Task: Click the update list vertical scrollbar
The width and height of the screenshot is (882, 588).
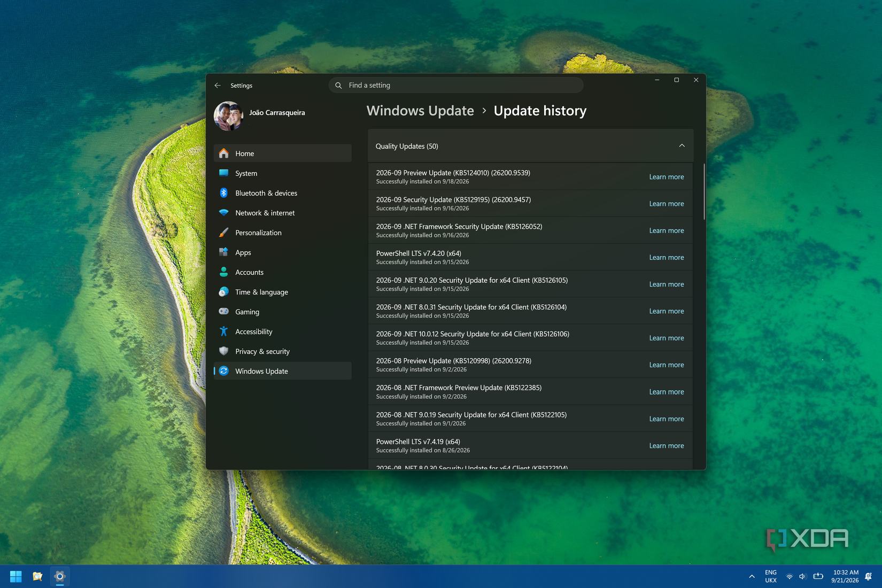Action: tap(704, 191)
